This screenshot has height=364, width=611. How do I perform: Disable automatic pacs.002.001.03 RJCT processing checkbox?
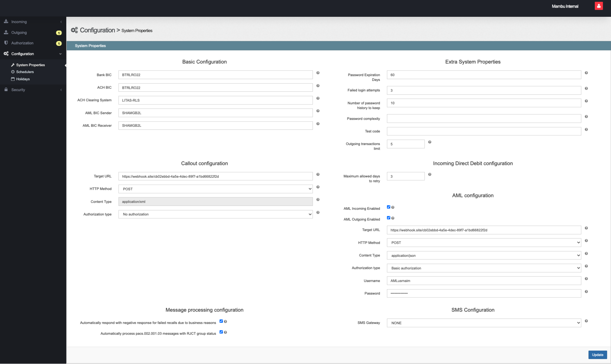tap(221, 332)
